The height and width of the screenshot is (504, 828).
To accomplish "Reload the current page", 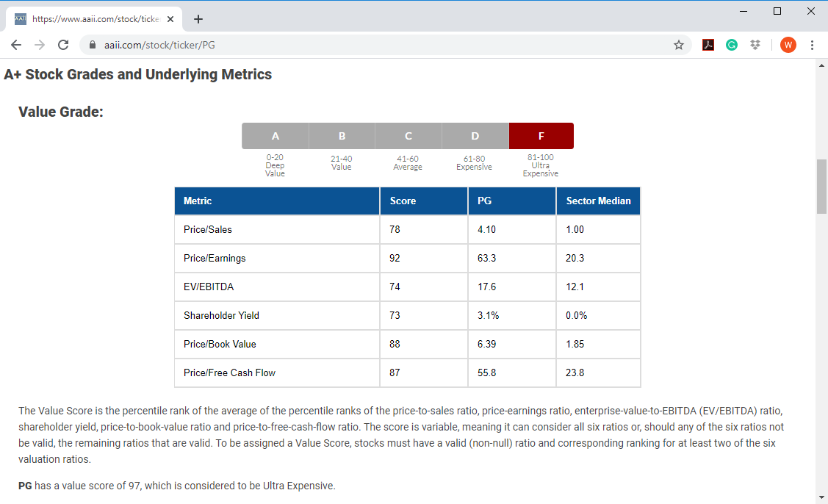I will click(63, 45).
